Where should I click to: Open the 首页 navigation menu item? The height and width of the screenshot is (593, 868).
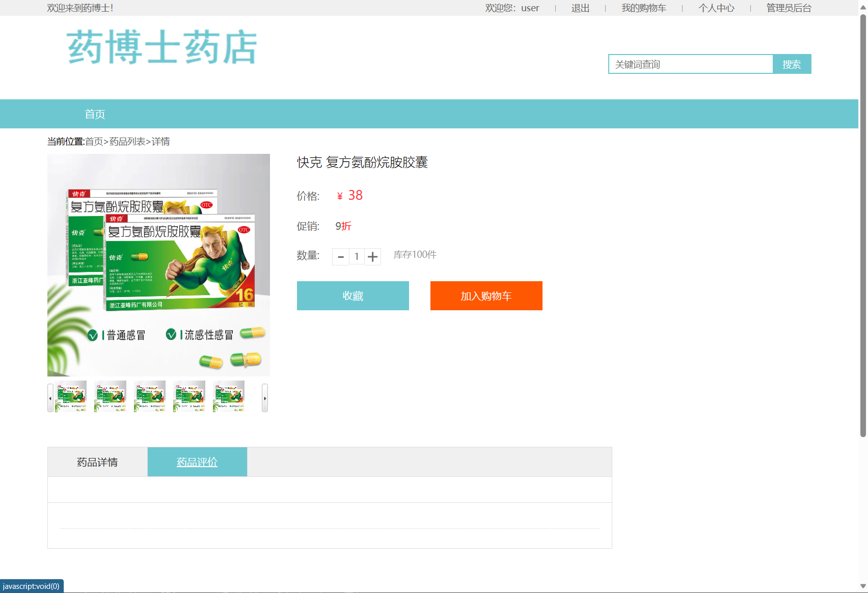pos(95,114)
